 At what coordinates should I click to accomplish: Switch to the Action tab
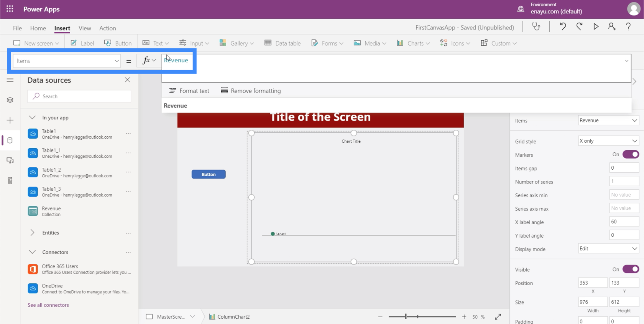[x=108, y=28]
